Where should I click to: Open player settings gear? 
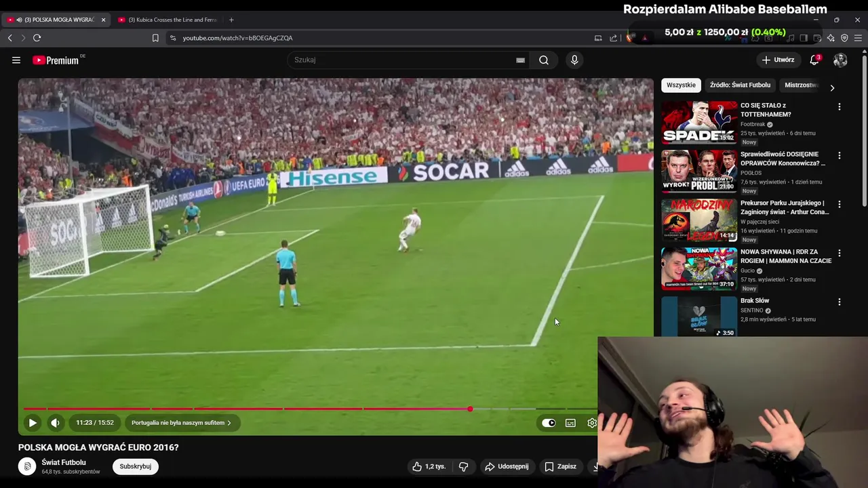coord(592,423)
